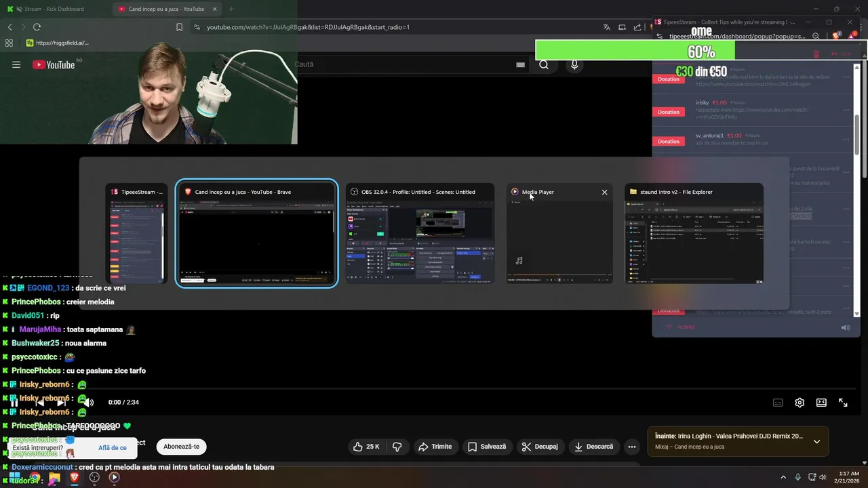The image size is (868, 488).
Task: Click Află de ce link in popup
Action: [x=113, y=447]
